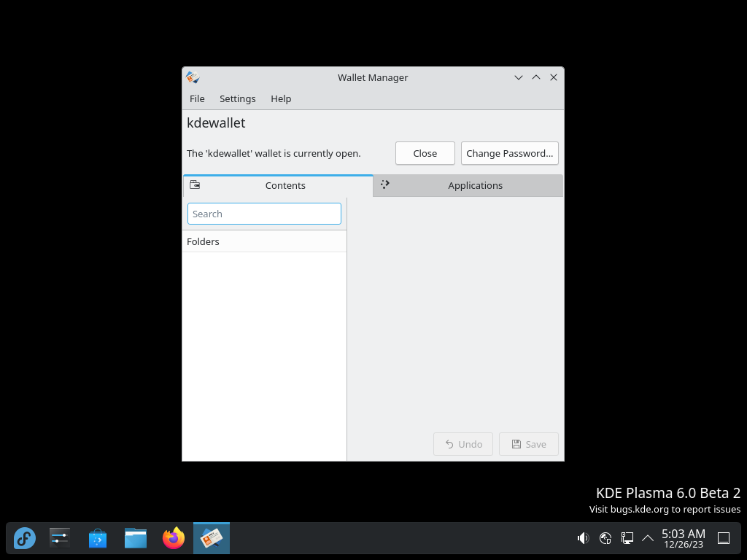Minimize the Wallet Manager window
The width and height of the screenshot is (747, 560).
coord(519,77)
